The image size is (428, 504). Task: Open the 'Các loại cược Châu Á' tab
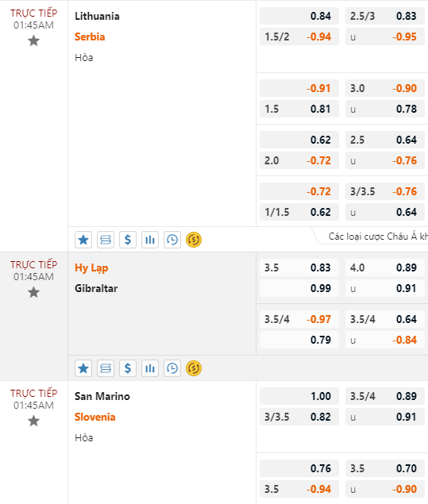(x=373, y=237)
